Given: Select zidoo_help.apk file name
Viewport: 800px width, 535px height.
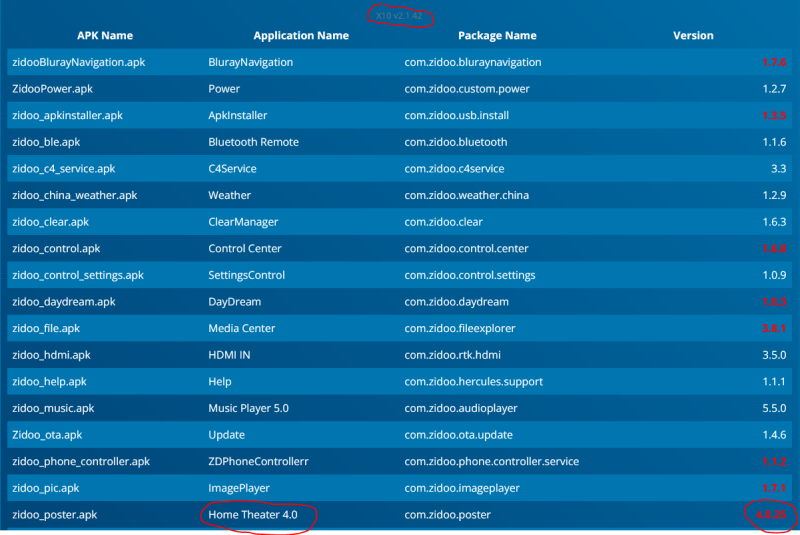Looking at the screenshot, I should (x=49, y=381).
